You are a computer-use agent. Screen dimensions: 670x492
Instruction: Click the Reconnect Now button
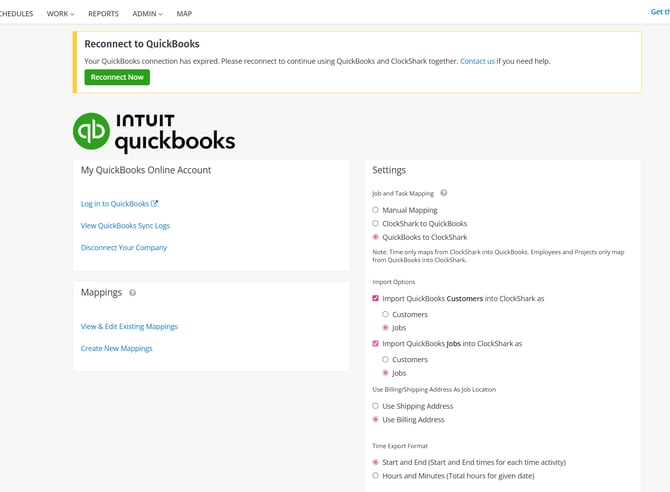click(x=117, y=77)
